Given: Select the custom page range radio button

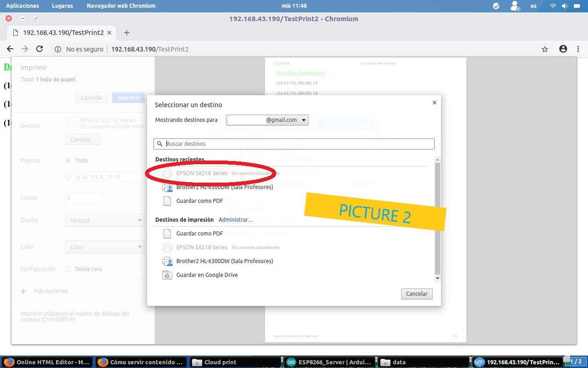Looking at the screenshot, I should (x=68, y=177).
